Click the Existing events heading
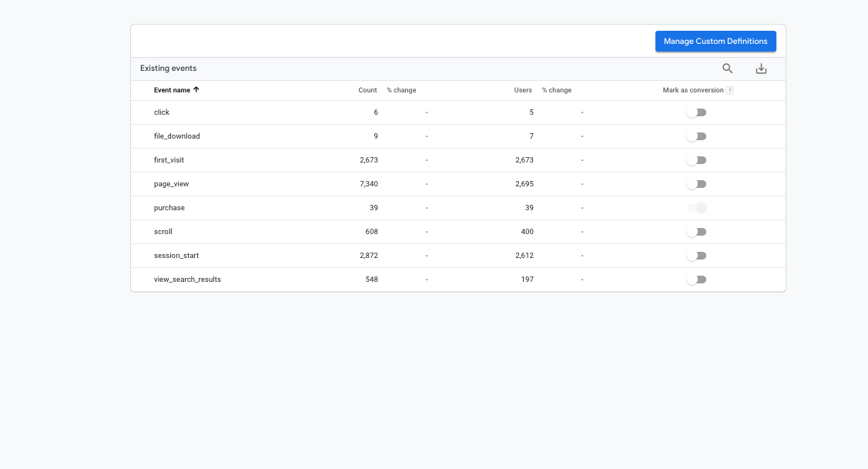The image size is (868, 469). 168,68
